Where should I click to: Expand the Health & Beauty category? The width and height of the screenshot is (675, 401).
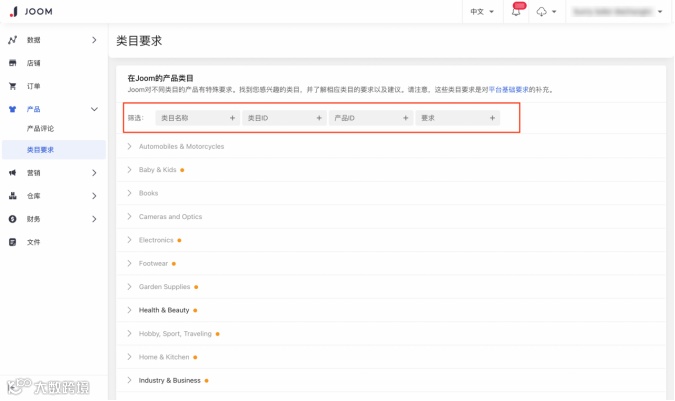click(130, 310)
